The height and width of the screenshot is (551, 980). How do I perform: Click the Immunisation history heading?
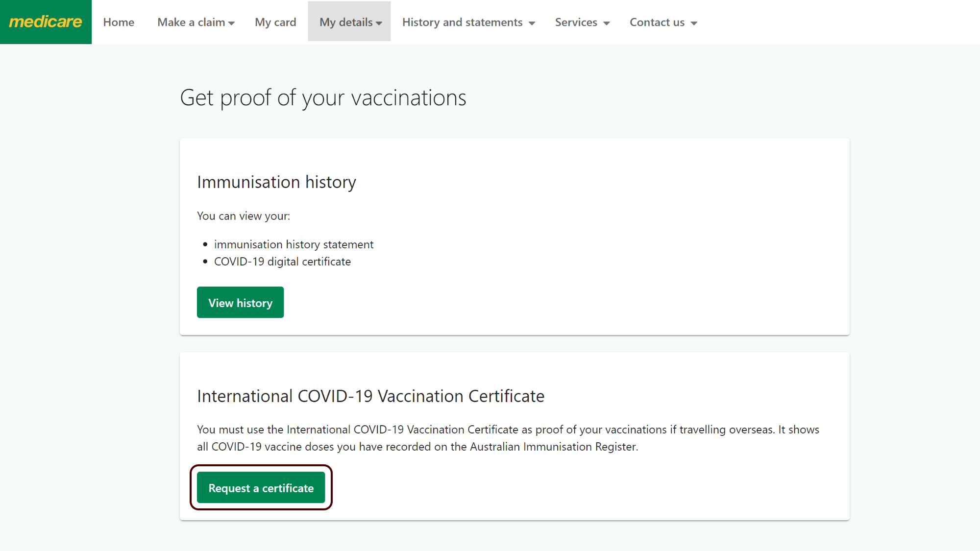pos(276,182)
